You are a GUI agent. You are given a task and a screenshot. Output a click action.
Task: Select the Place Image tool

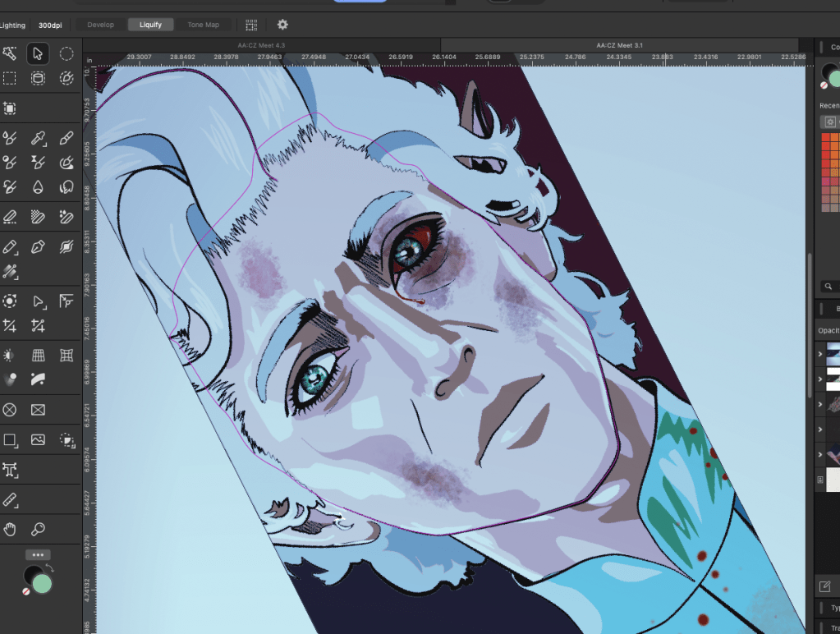(x=38, y=440)
